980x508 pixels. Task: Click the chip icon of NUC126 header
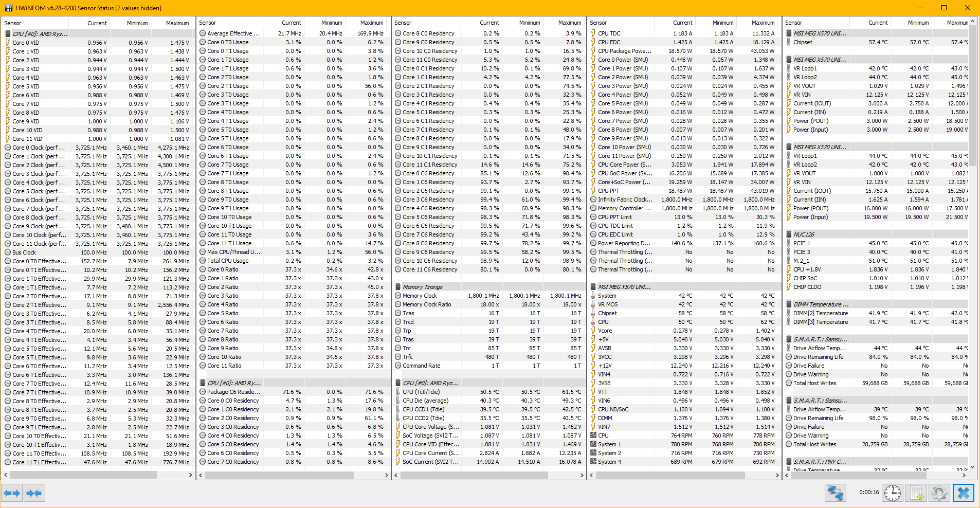(789, 234)
